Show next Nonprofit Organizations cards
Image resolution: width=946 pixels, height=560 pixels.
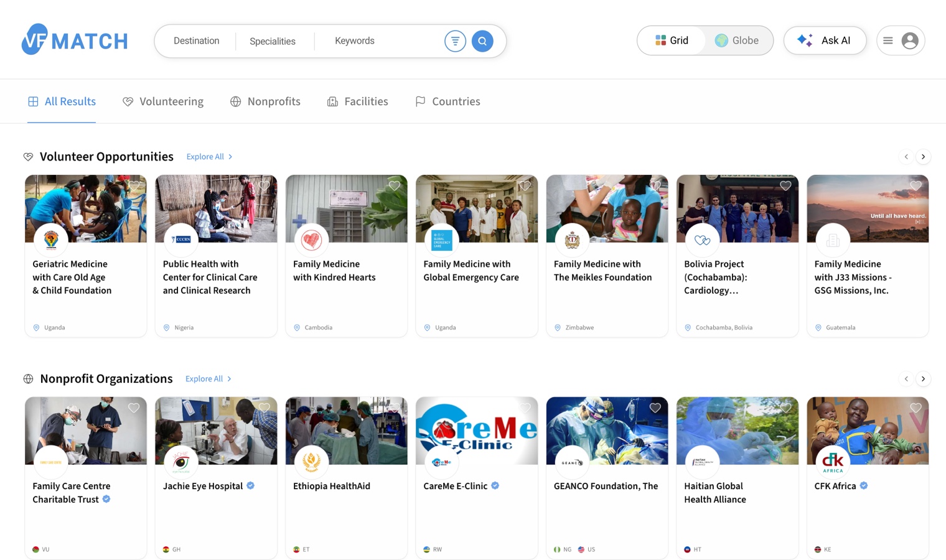[924, 379]
